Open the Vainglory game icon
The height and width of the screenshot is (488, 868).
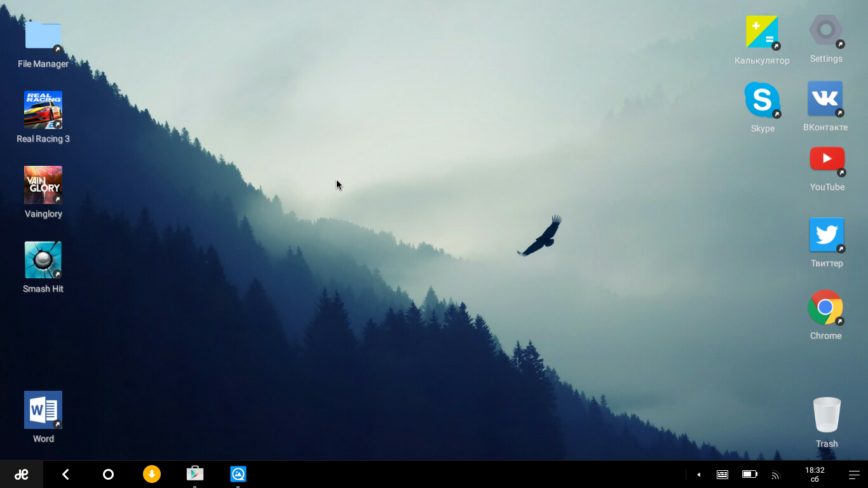(43, 185)
